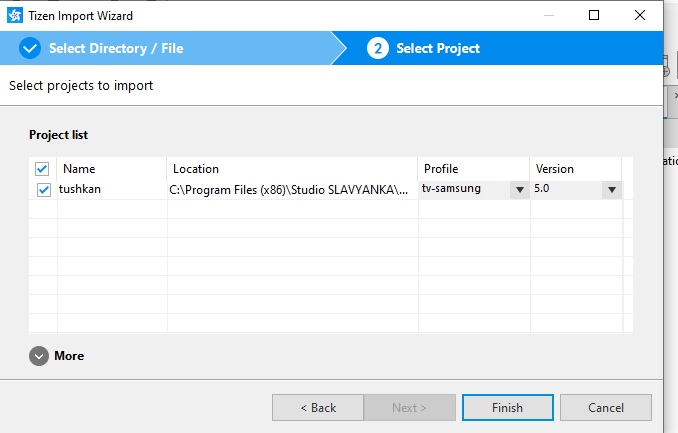Click the Profile column header

tap(474, 169)
